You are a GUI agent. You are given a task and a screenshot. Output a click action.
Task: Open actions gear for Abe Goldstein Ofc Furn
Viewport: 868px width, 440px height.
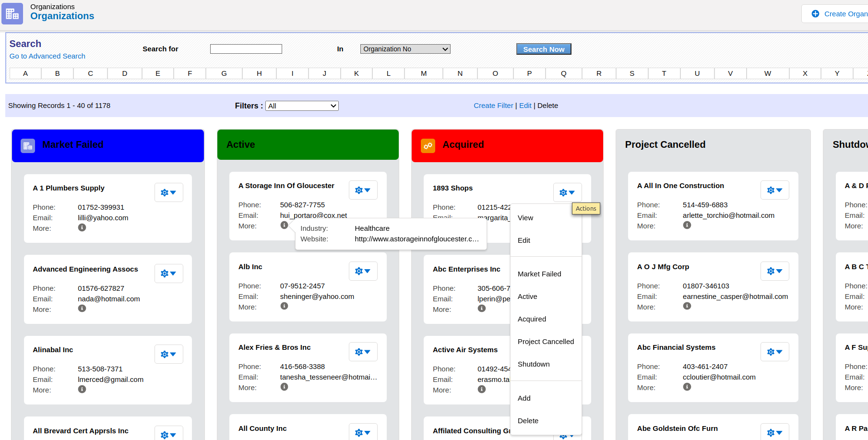point(775,432)
